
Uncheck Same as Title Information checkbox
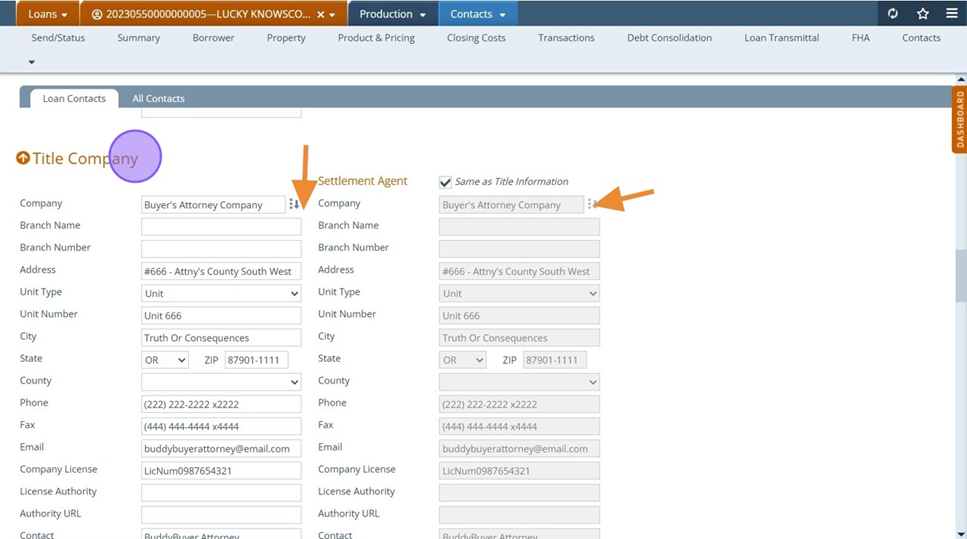[445, 182]
